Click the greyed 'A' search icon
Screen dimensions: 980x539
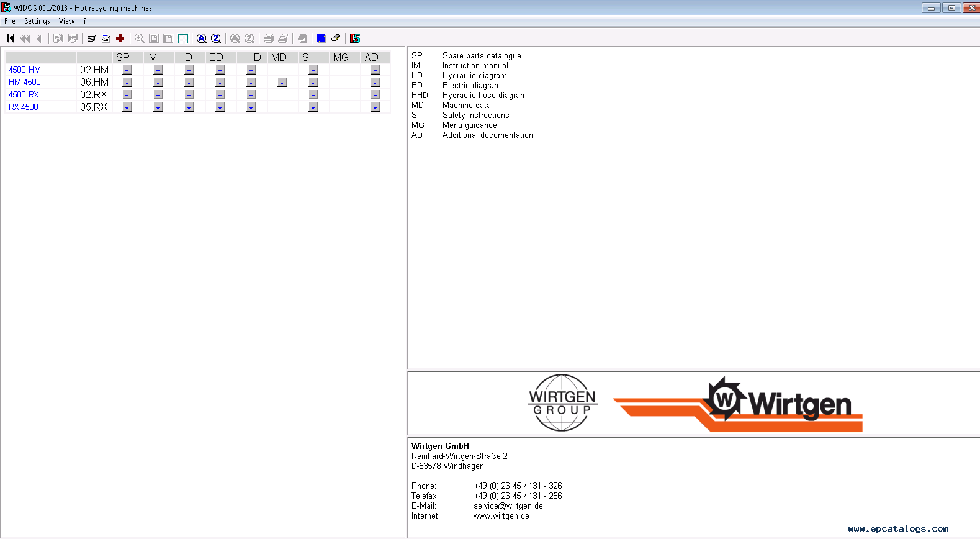pyautogui.click(x=235, y=38)
